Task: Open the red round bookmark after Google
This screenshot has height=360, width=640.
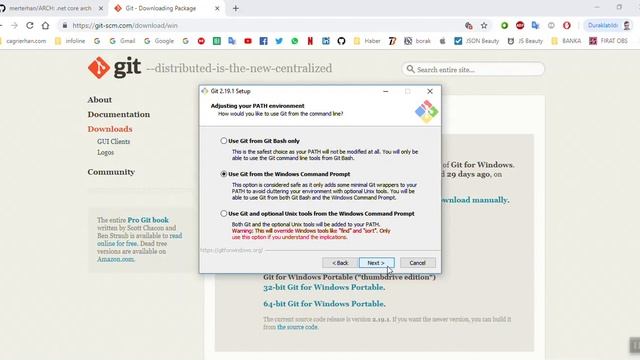Action: tap(201, 41)
